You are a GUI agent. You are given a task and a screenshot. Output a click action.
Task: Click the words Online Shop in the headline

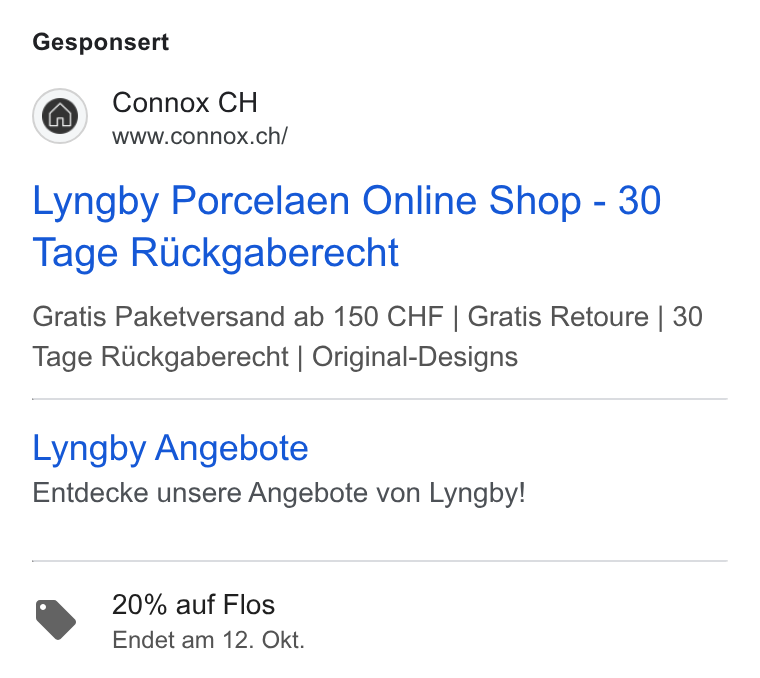click(472, 201)
